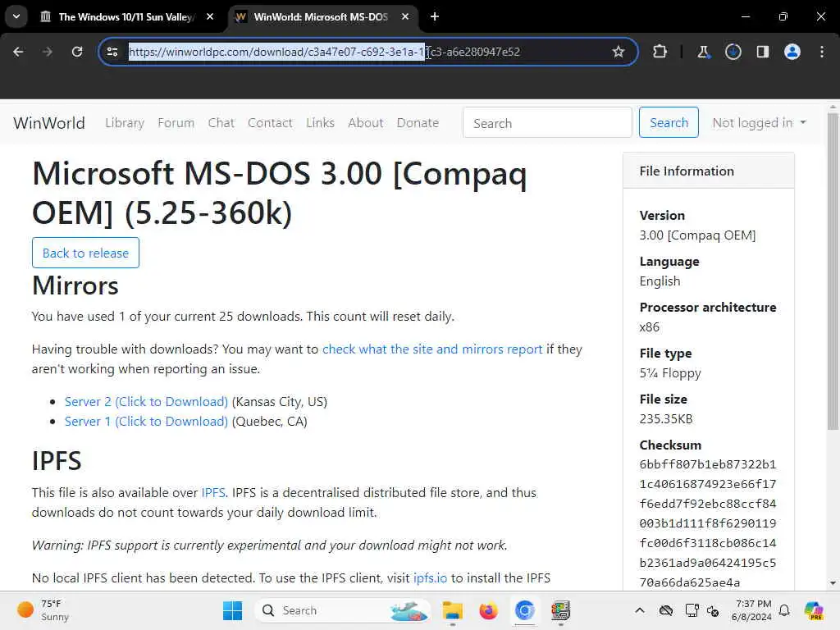The image size is (840, 630).
Task: Open the Donate menu item
Action: (418, 123)
